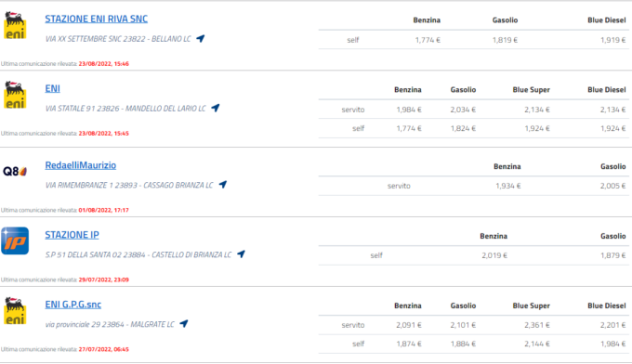The image size is (632, 364).
Task: Click Eni logo of Stazione Eni Riva
Action: pyautogui.click(x=15, y=26)
